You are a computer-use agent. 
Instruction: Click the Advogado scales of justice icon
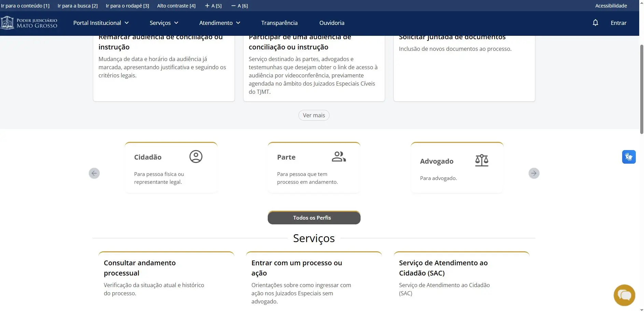[x=481, y=160]
